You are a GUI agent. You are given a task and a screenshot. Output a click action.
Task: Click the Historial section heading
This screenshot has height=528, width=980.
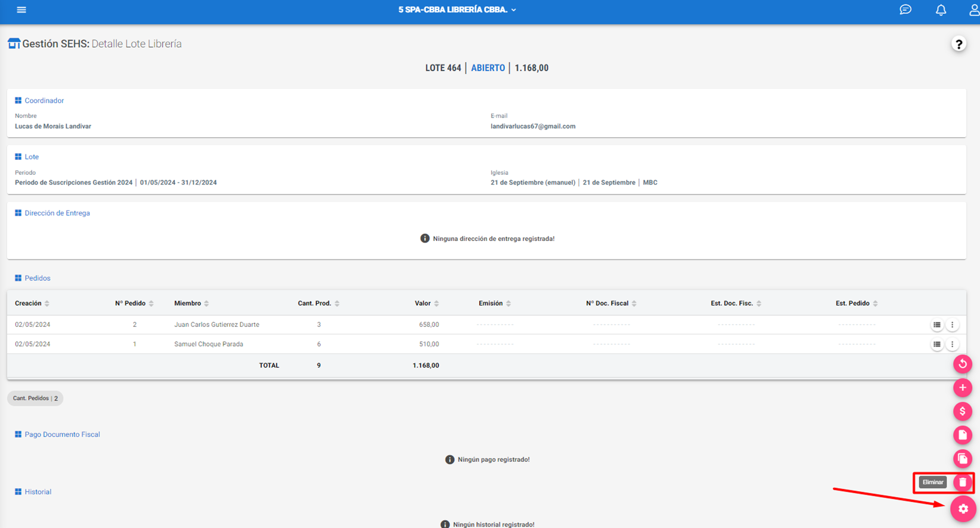tap(38, 492)
